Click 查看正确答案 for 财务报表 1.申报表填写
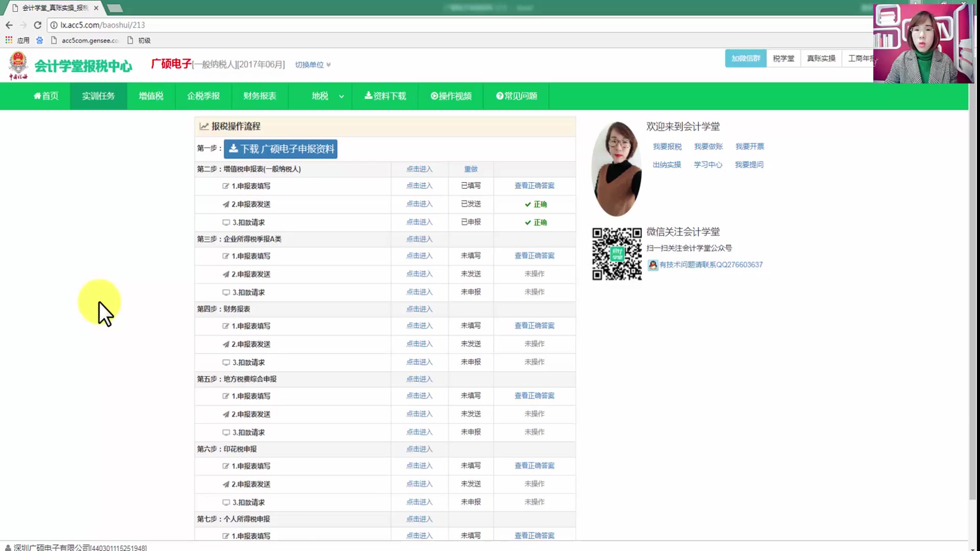 pos(534,325)
